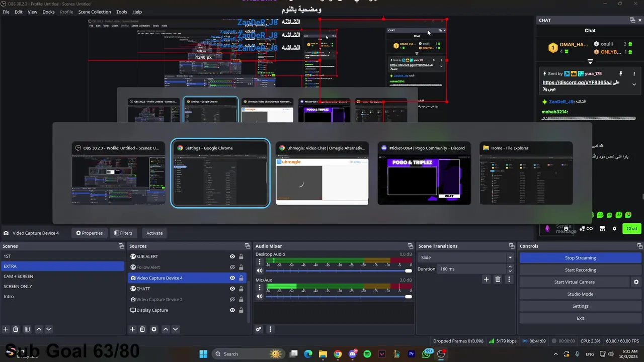Screen dimensions: 644x362
Task: Open the discord.gg link in pinned chat
Action: coord(577,82)
